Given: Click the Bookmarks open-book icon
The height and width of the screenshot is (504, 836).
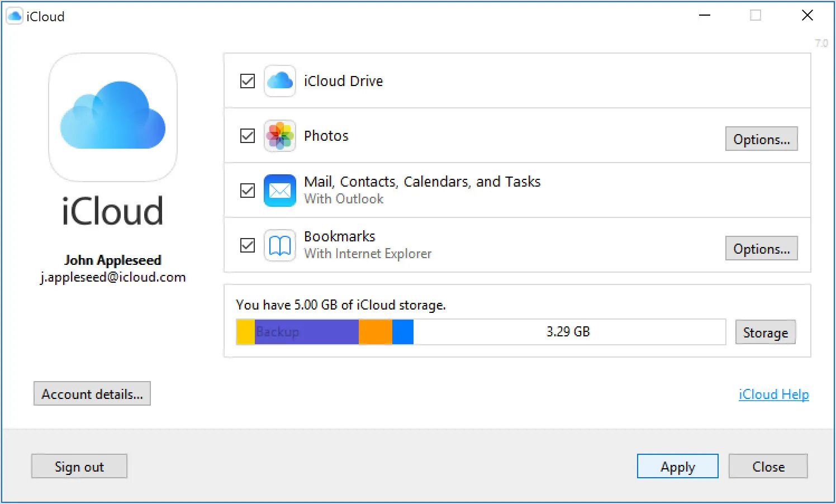Looking at the screenshot, I should (x=279, y=245).
